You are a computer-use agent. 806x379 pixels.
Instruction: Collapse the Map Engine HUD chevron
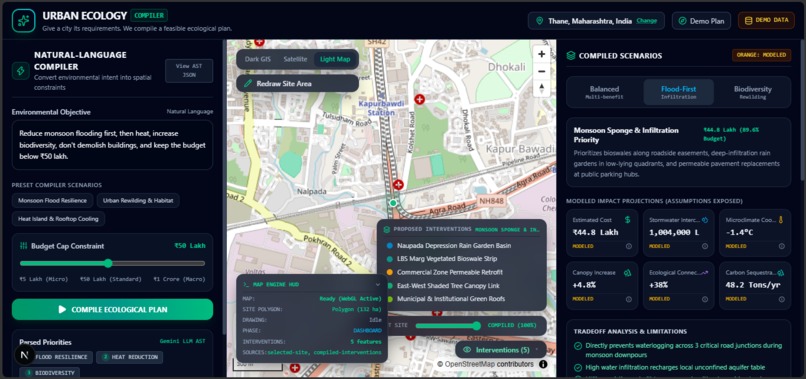tap(378, 284)
